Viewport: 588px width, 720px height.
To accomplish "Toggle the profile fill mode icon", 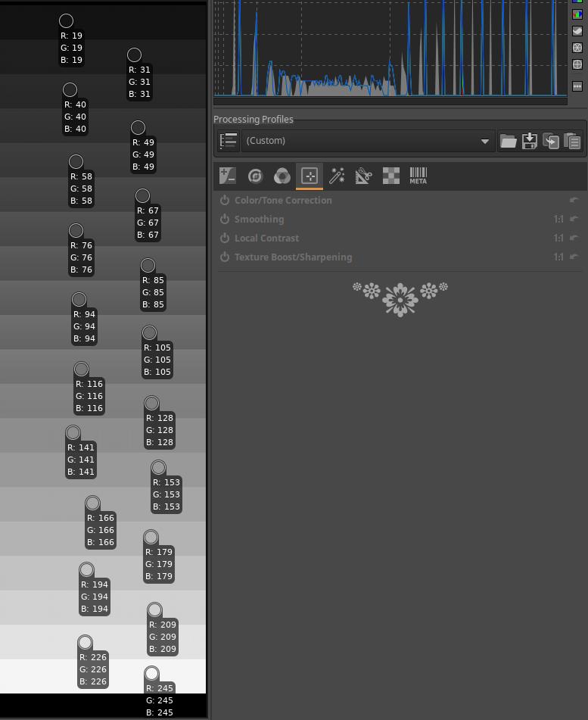I will pyautogui.click(x=229, y=141).
